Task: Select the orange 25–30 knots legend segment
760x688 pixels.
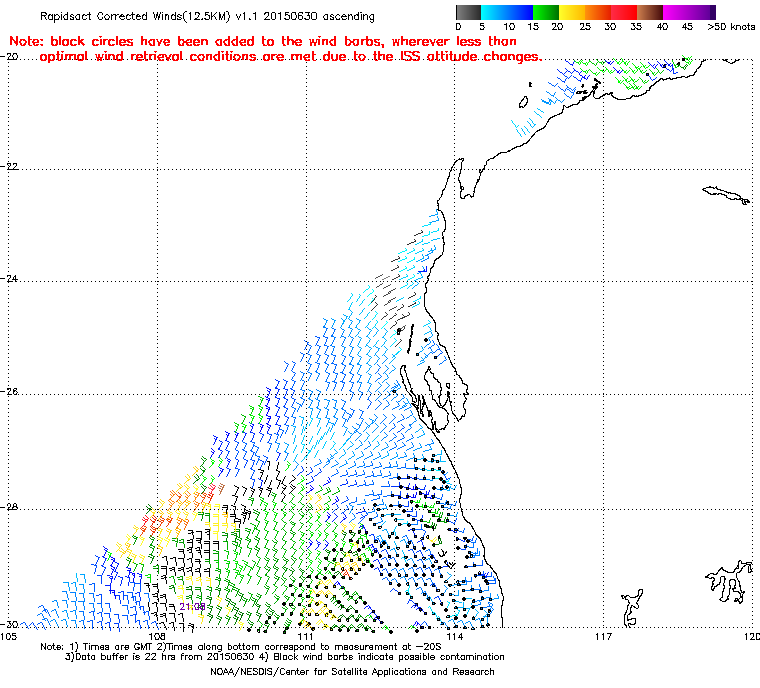Action: [598, 12]
